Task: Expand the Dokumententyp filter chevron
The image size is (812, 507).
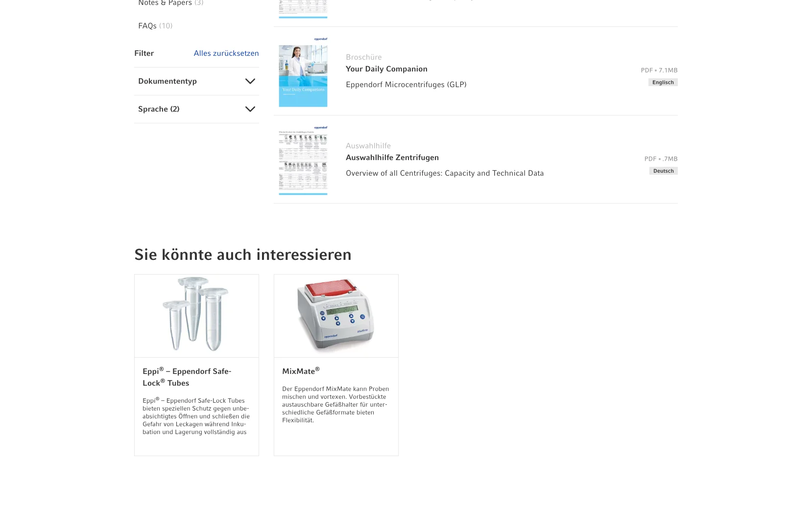Action: pos(250,81)
